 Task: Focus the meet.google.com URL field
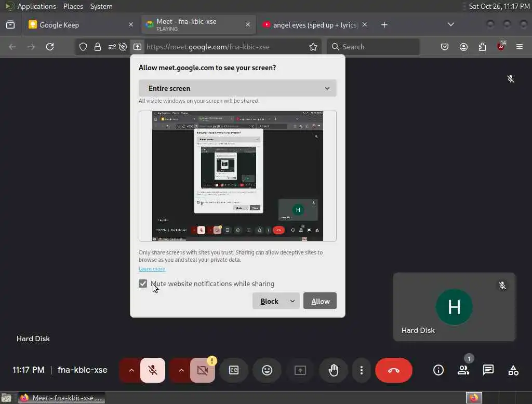coord(208,47)
